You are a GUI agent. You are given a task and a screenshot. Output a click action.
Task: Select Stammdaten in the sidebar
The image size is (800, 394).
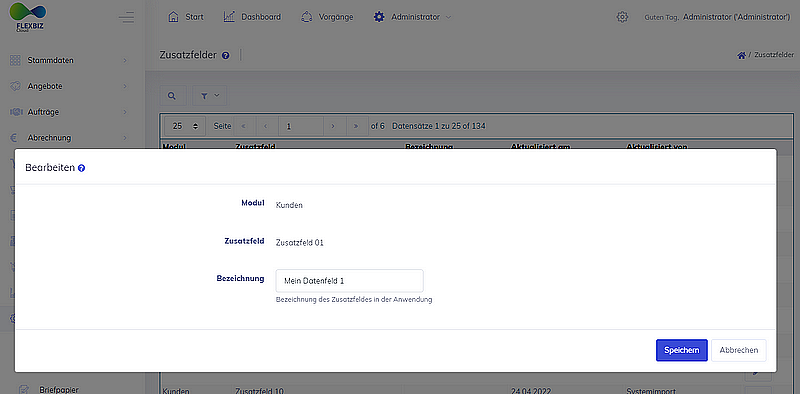(x=51, y=60)
